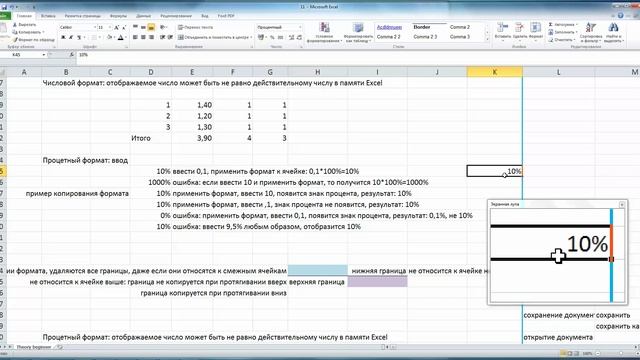Screen dimensions: 640x360
Task: Toggle underline formatting in Font group
Action: coord(79,38)
